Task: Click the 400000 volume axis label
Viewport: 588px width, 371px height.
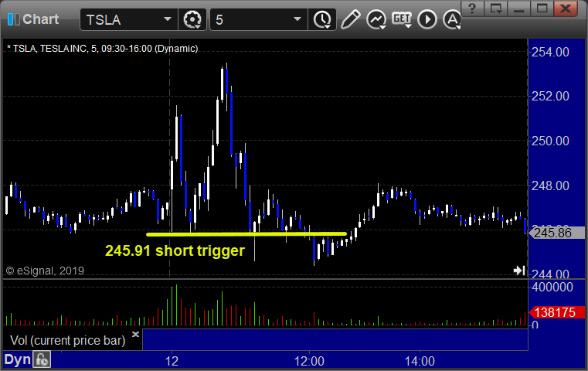Action: (552, 288)
